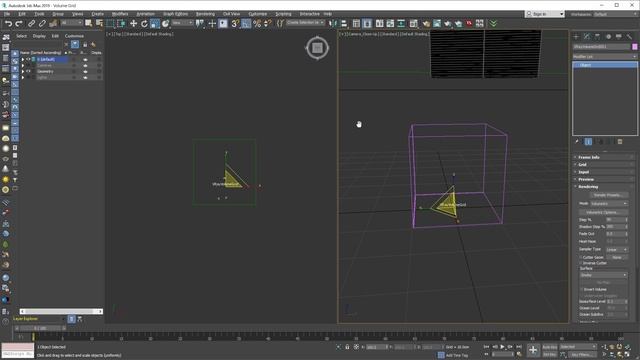This screenshot has width=640, height=360.
Task: Switch to the Create command panel tab
Action: point(576,37)
